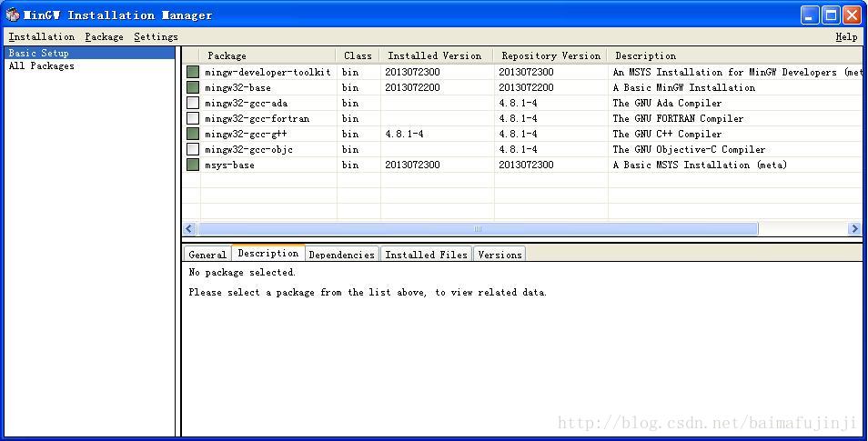Screen dimensions: 868x441
Task: Select the msys-base package name
Action: coord(229,165)
